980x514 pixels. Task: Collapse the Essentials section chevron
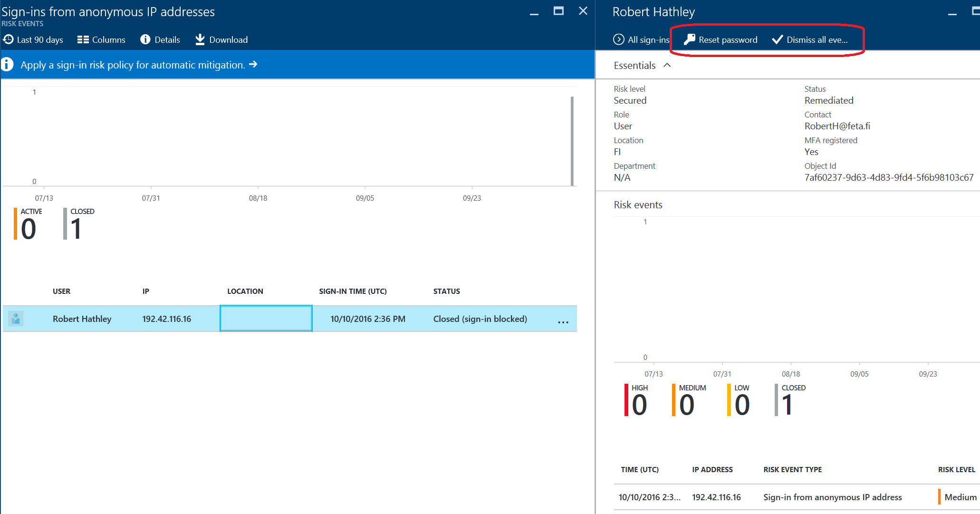pos(667,65)
